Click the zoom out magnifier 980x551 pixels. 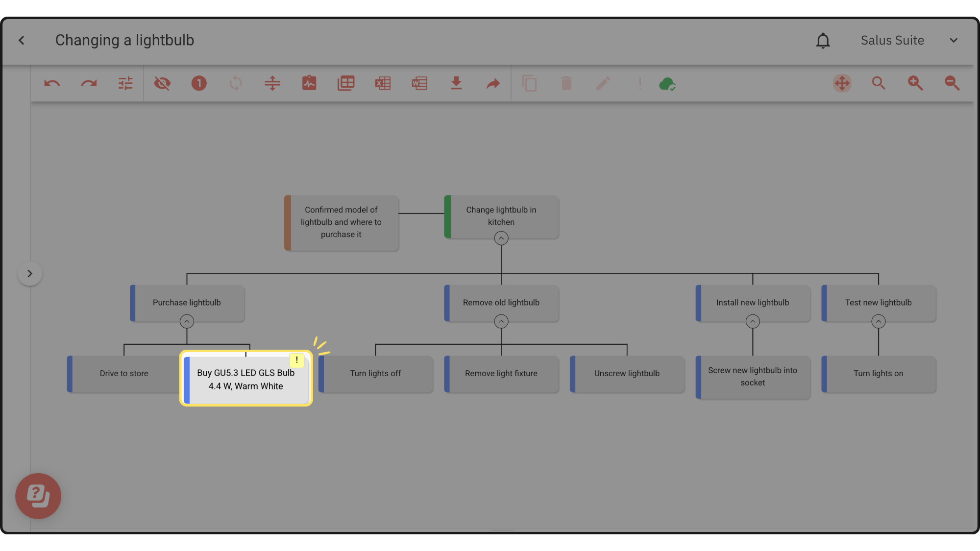coord(952,83)
